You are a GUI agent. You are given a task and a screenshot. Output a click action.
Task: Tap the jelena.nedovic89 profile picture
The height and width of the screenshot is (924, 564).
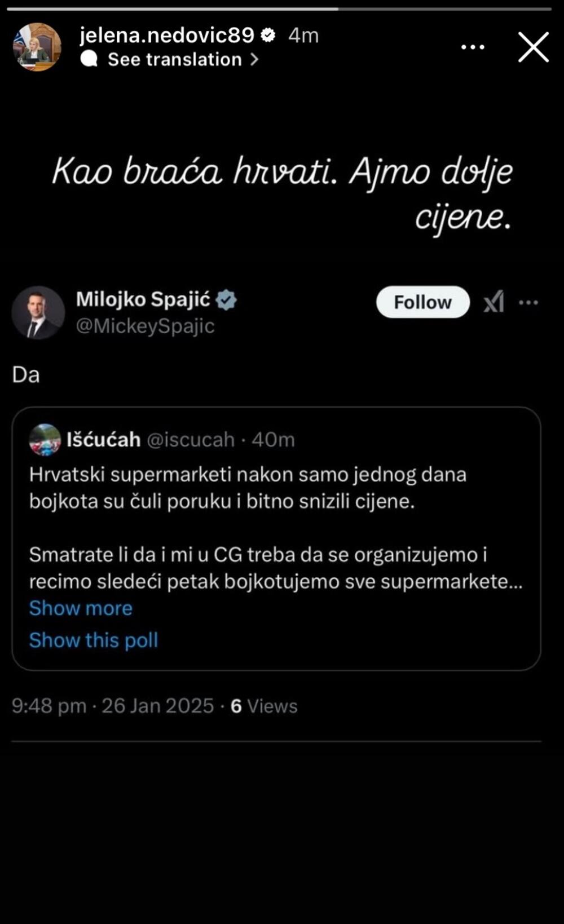(x=37, y=47)
